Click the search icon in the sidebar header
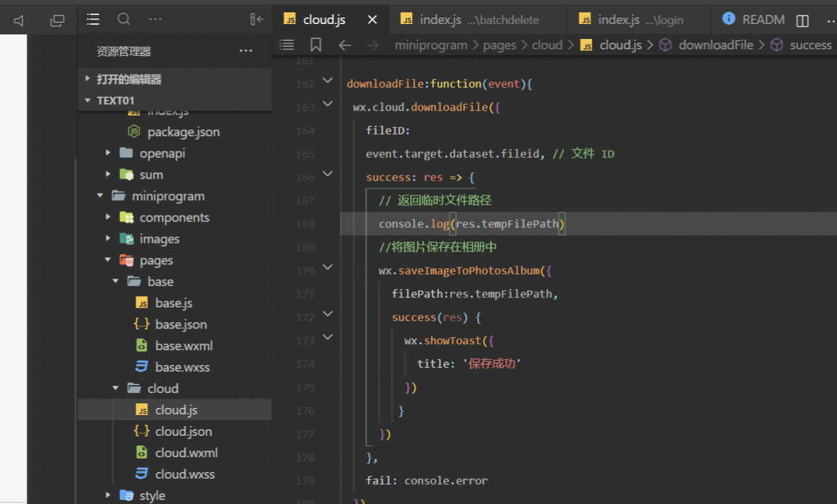The image size is (837, 504). [123, 19]
